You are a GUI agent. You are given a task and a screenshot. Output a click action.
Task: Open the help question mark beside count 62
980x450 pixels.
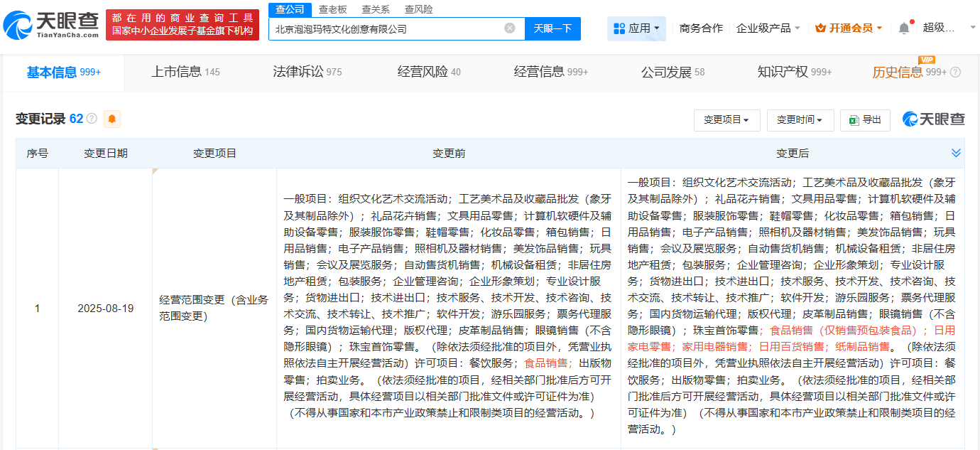coord(91,119)
